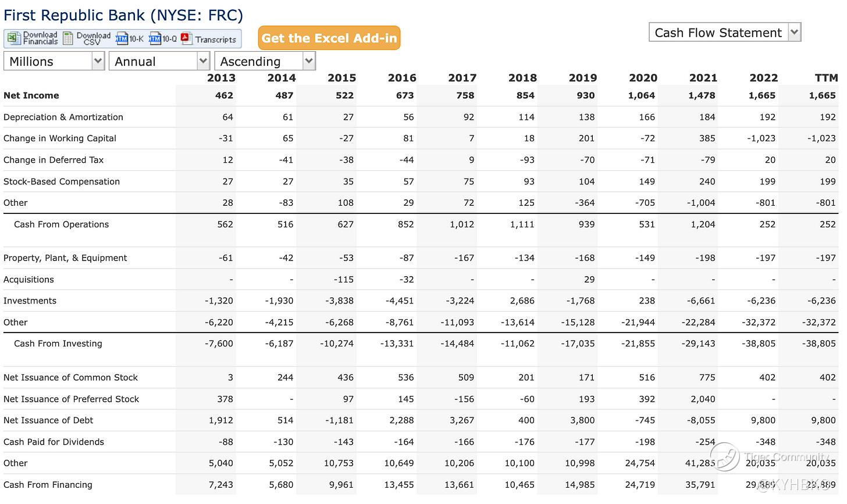Open the Annual period dropdown
The image size is (847, 504).
159,61
